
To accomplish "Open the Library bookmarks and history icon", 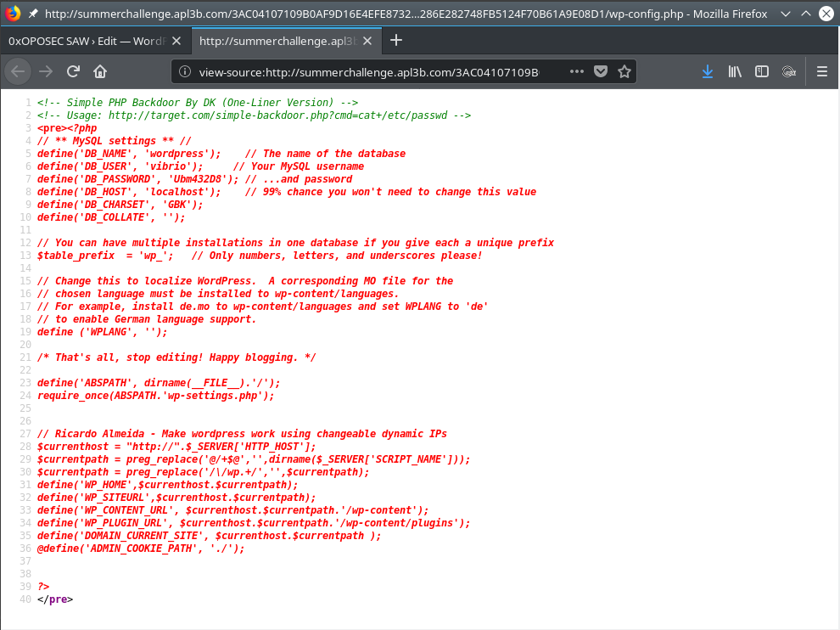I will click(735, 72).
